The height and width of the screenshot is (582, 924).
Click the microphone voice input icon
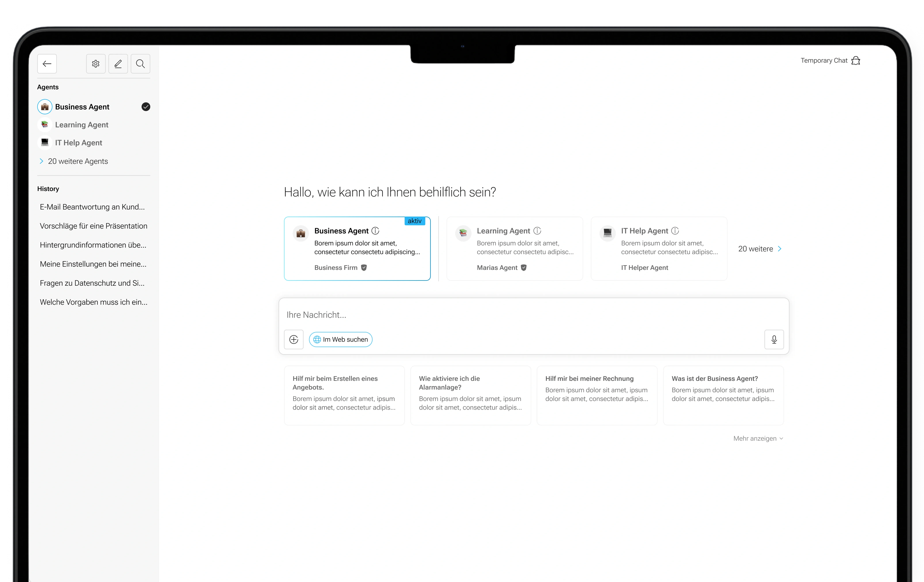774,339
